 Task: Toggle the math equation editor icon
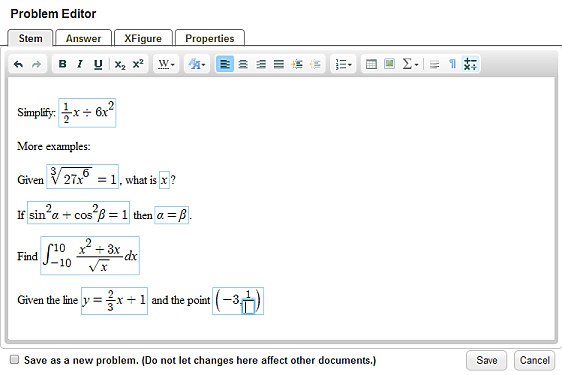pyautogui.click(x=470, y=64)
